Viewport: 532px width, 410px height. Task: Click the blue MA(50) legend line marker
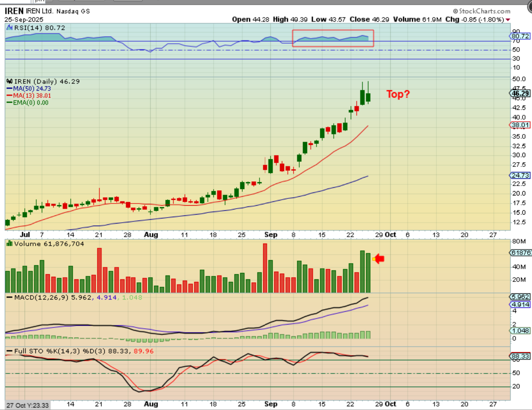coord(9,89)
